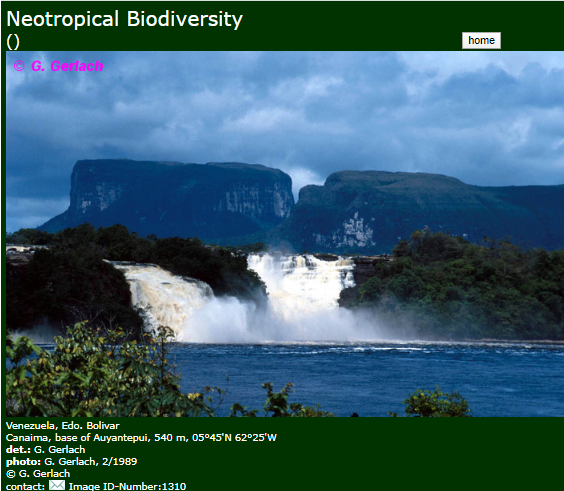Viewport: 564px width, 491px height.
Task: Click the bottom © G. Gerlach copyright line
Action: 38,473
